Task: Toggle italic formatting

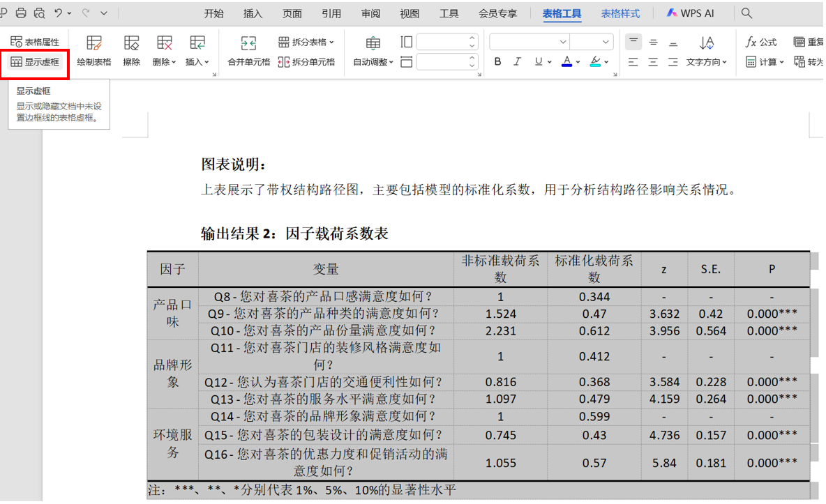Action: [x=518, y=61]
